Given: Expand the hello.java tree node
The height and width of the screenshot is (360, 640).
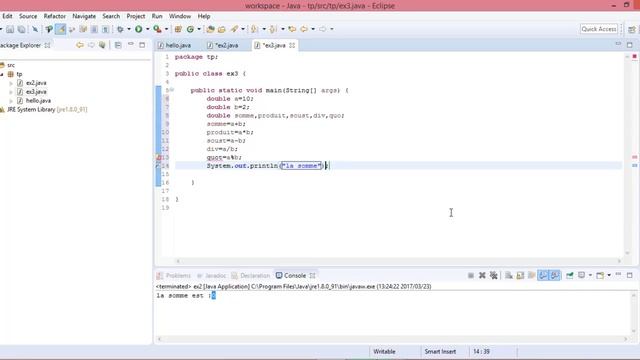Looking at the screenshot, I should click(x=11, y=100).
